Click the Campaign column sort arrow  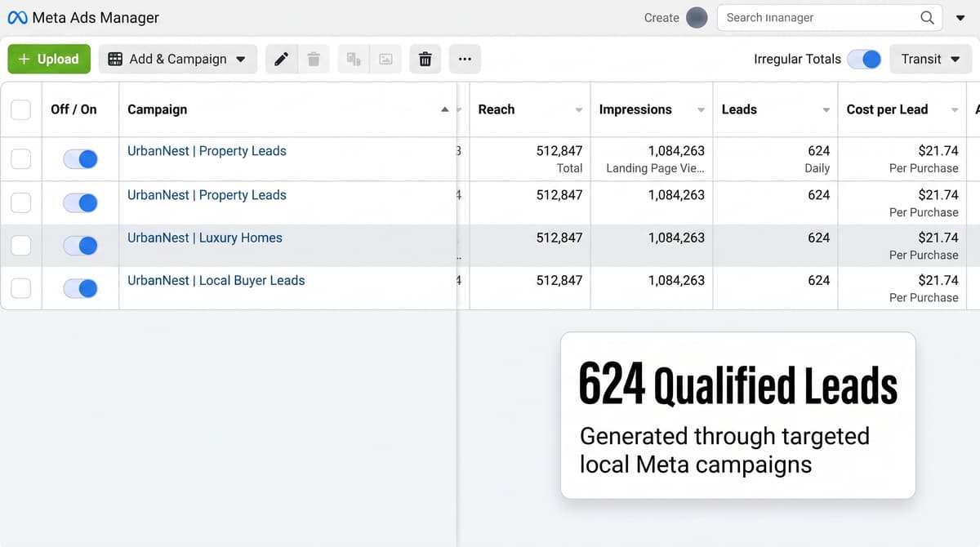[x=444, y=109]
